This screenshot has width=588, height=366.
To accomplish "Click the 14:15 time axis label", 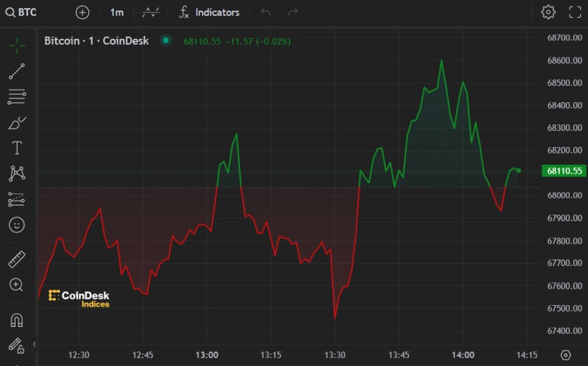I will [x=527, y=355].
